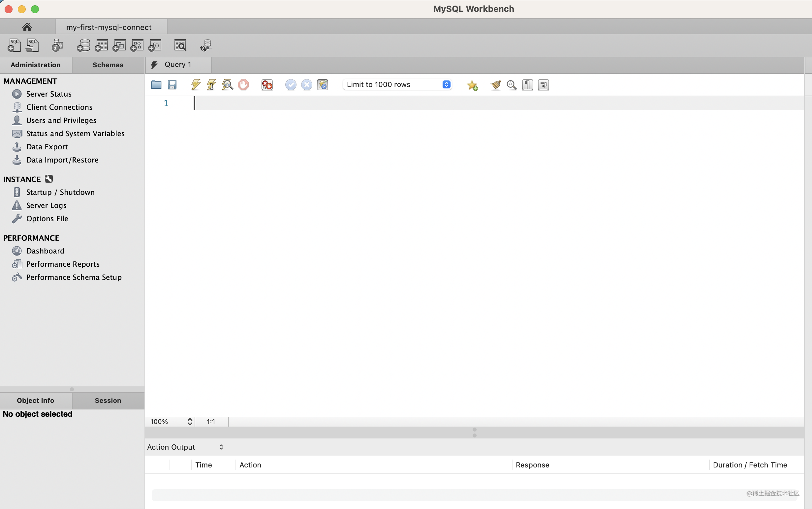The image size is (812, 509).
Task: Toggle invisible characters with the pilcrow icon
Action: (527, 85)
